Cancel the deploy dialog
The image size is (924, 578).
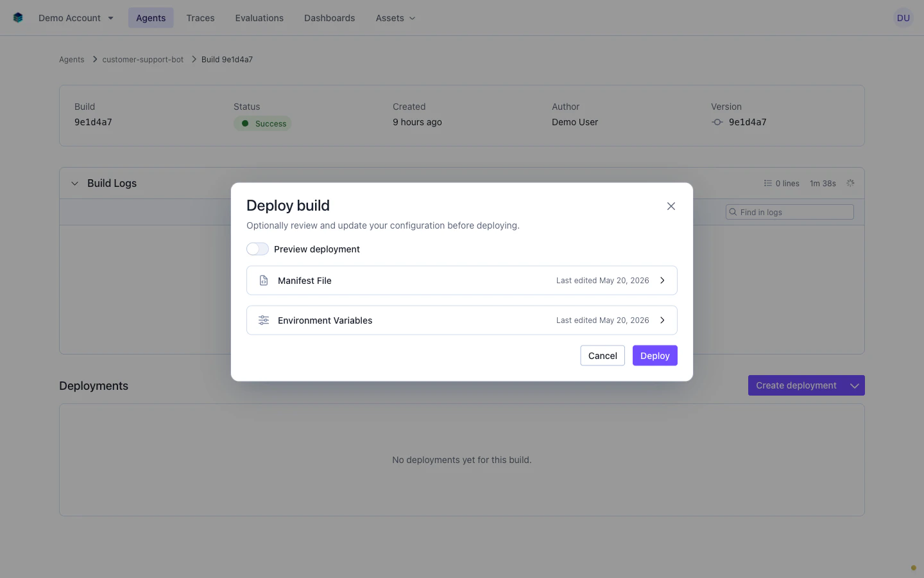click(603, 356)
